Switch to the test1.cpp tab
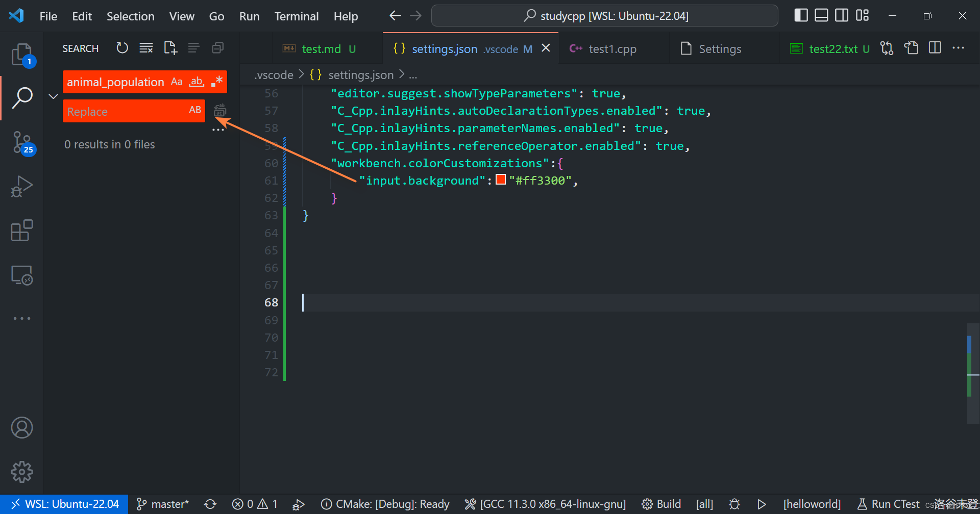Screen dimensions: 980x514 (612, 49)
